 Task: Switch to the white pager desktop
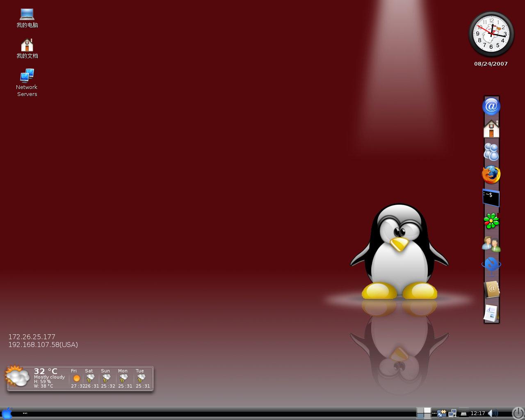pos(427,411)
